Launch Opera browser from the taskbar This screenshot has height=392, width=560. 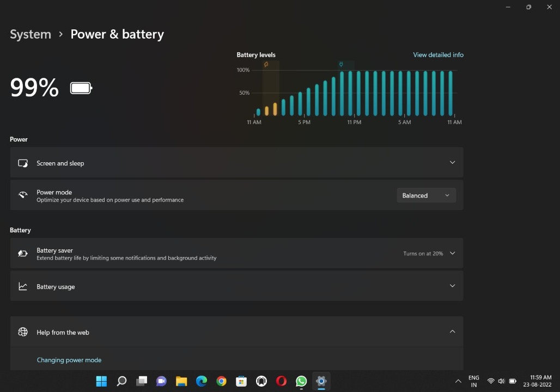point(281,381)
